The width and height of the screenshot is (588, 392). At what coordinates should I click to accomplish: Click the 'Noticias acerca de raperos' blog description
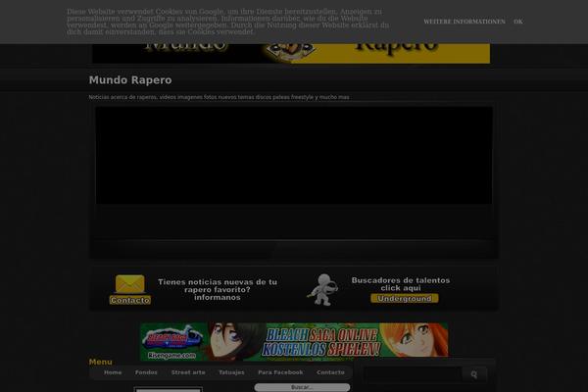pyautogui.click(x=219, y=97)
